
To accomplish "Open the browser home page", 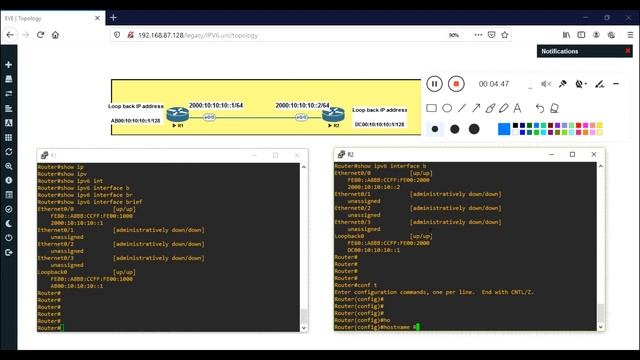I will (x=56, y=35).
